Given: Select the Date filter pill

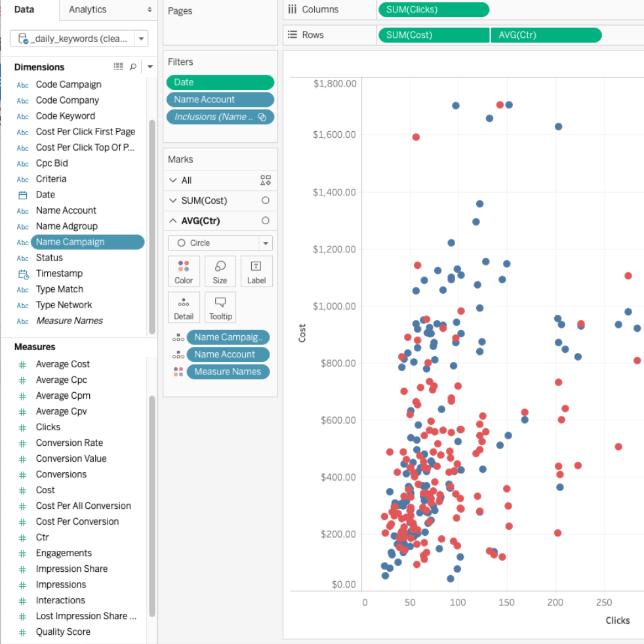Looking at the screenshot, I should click(x=220, y=82).
